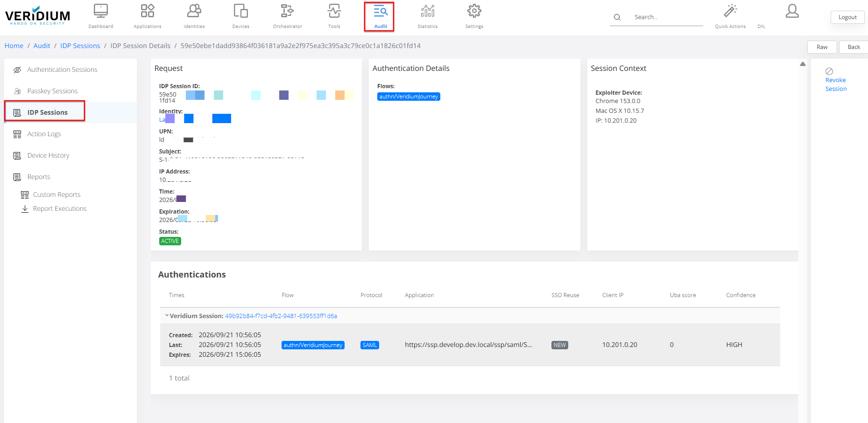Click the search magnifier icon
The image size is (868, 423).
pos(617,17)
